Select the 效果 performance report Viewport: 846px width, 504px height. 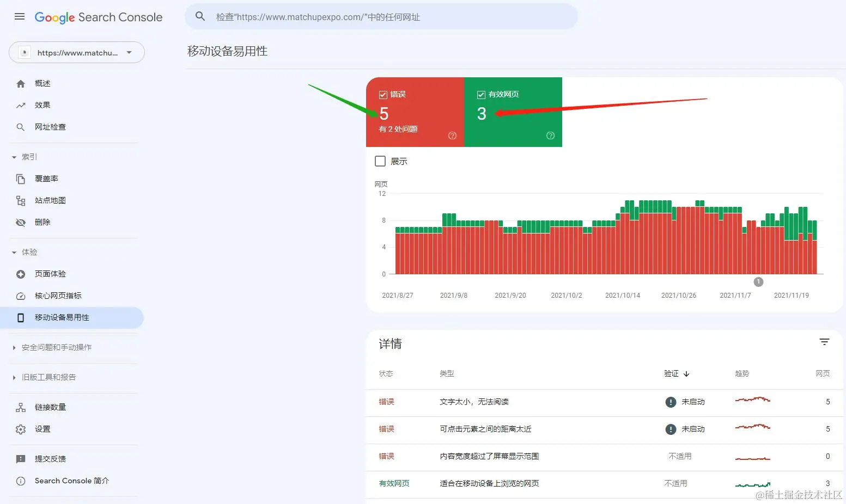(x=42, y=105)
